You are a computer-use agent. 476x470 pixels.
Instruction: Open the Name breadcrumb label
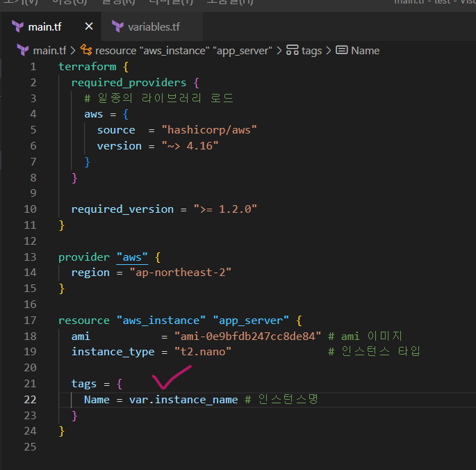[x=366, y=50]
